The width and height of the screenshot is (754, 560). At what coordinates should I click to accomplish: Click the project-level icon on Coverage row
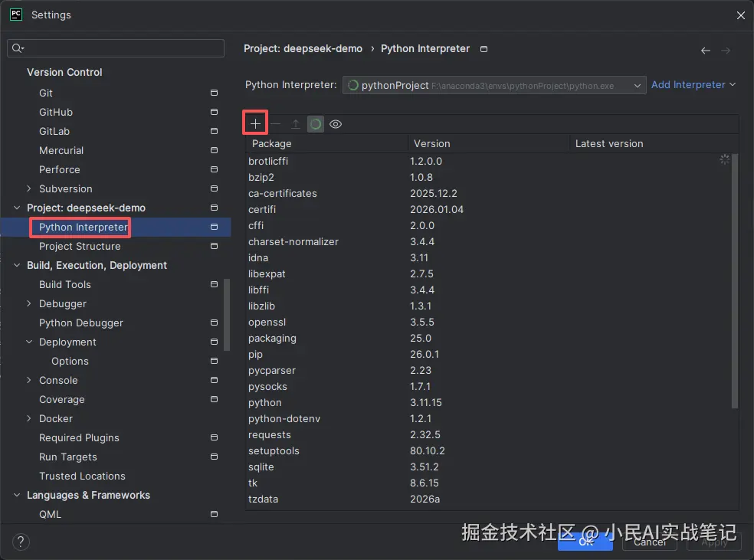[x=214, y=399]
